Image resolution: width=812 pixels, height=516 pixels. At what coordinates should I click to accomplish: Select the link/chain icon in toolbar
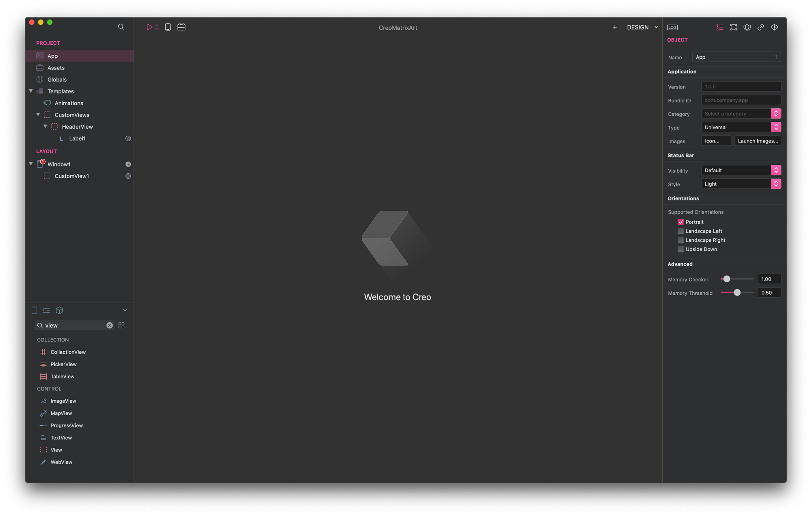tap(761, 27)
